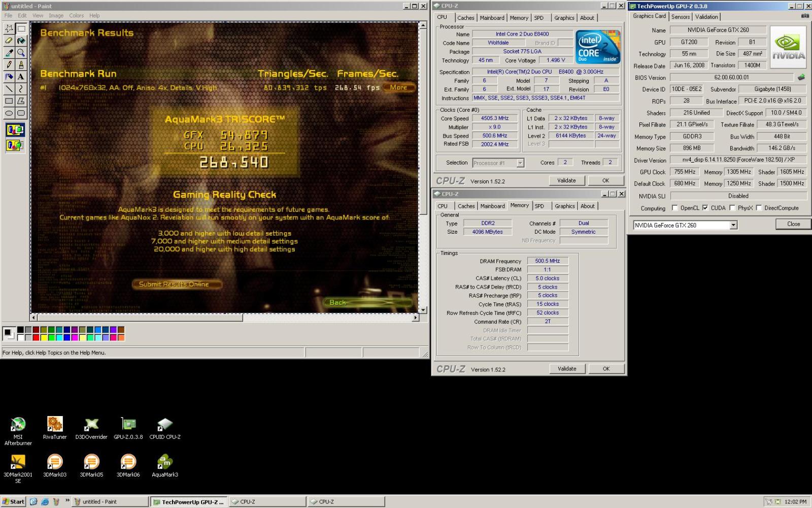Click the Close button in GPU-Z
The width and height of the screenshot is (812, 508).
[x=793, y=224]
